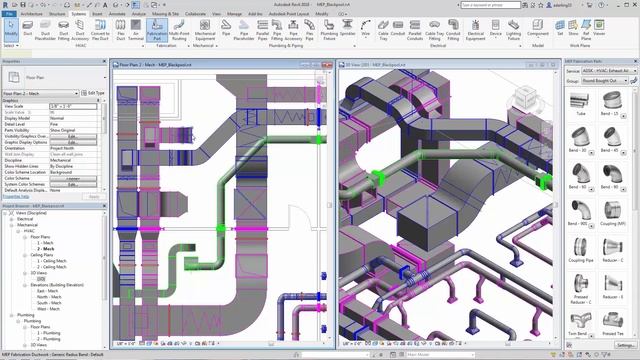Click the Parallel Conduits tool

(415, 30)
